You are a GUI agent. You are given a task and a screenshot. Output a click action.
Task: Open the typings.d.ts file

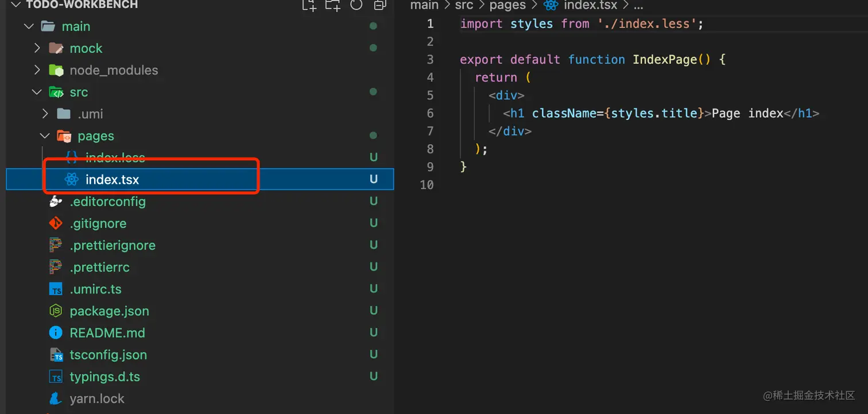104,377
